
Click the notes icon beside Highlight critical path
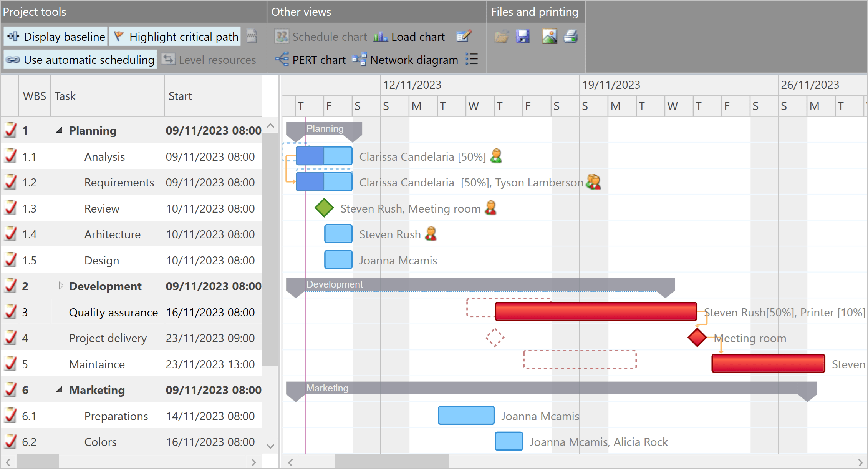click(252, 36)
